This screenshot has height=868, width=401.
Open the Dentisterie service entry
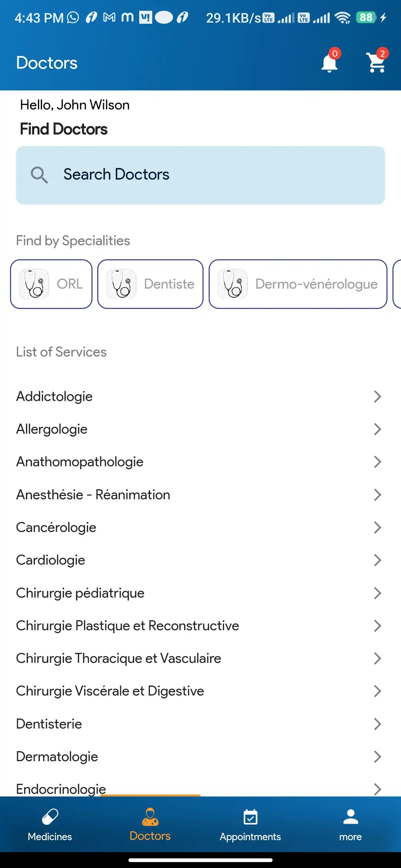[x=49, y=724]
